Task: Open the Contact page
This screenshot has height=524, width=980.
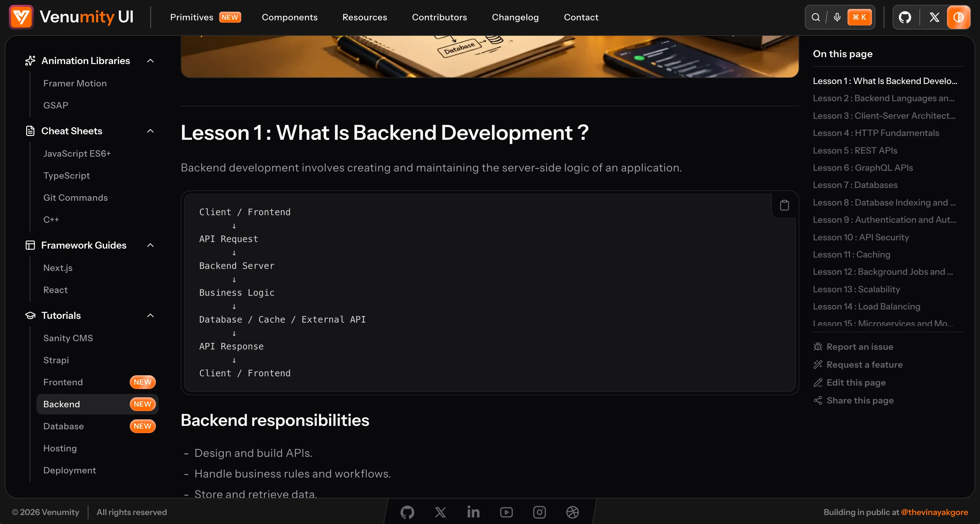Action: (x=581, y=17)
